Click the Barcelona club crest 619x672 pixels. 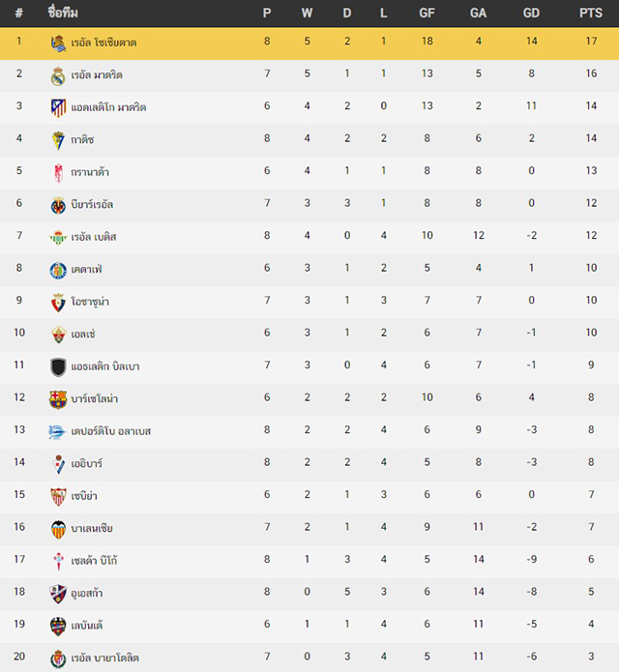58,399
